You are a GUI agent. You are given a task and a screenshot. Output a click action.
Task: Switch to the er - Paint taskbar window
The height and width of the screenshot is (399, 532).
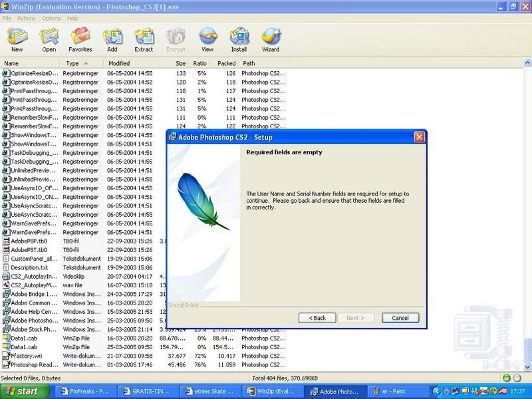(x=397, y=392)
